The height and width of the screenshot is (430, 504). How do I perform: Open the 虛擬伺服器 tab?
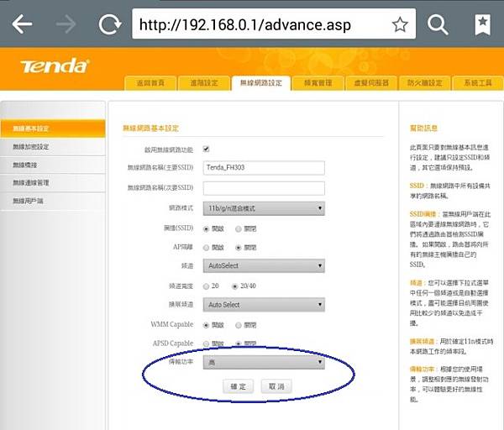point(371,83)
